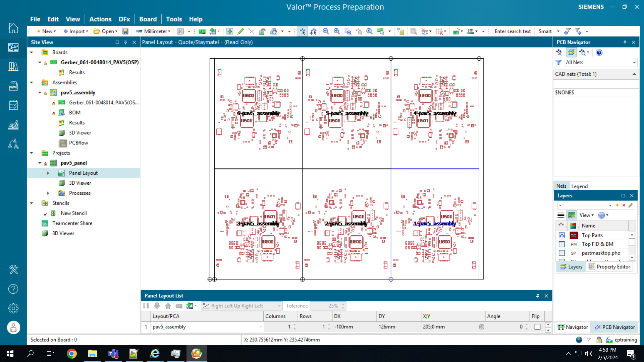Toggle the pastmasktop.pho layer checkbox
644x362 pixels.
[562, 253]
